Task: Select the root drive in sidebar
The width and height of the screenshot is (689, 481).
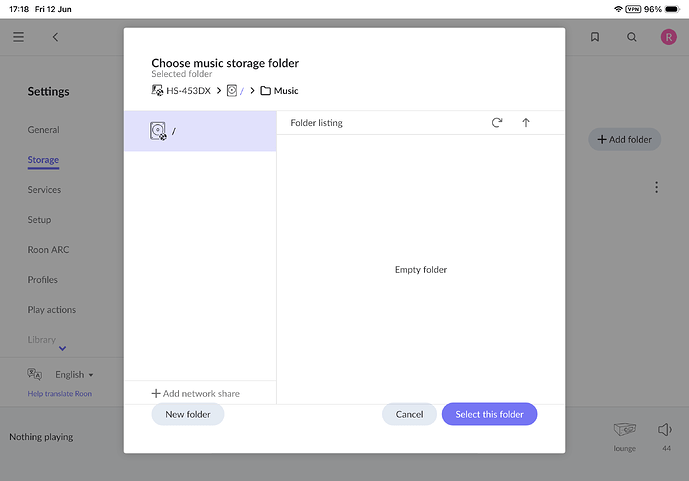Action: pyautogui.click(x=200, y=131)
